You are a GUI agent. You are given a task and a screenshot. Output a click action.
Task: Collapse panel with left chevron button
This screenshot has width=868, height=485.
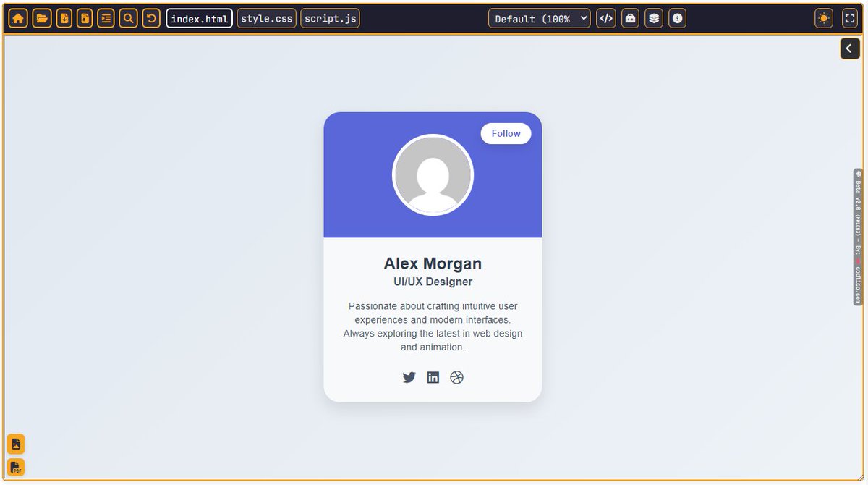[x=850, y=48]
